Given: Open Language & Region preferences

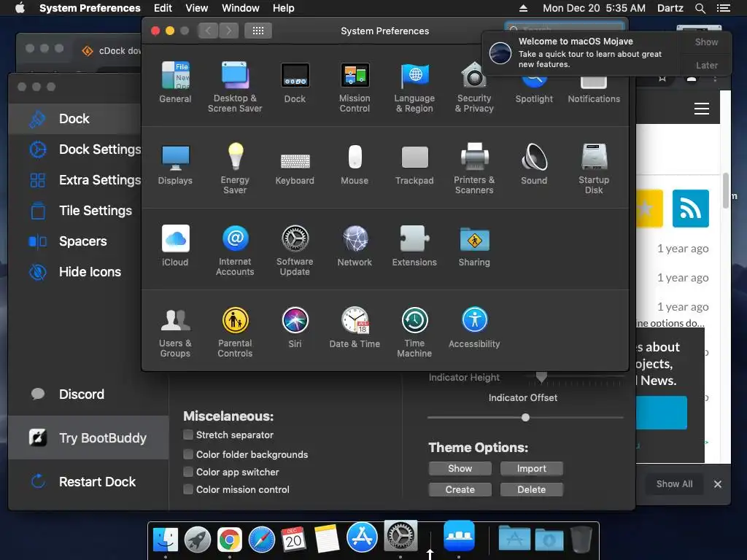Looking at the screenshot, I should click(x=414, y=87).
